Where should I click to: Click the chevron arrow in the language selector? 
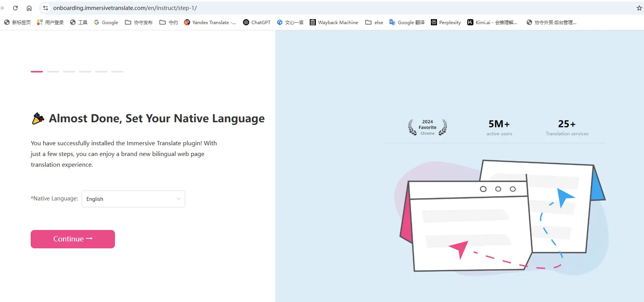(x=178, y=199)
